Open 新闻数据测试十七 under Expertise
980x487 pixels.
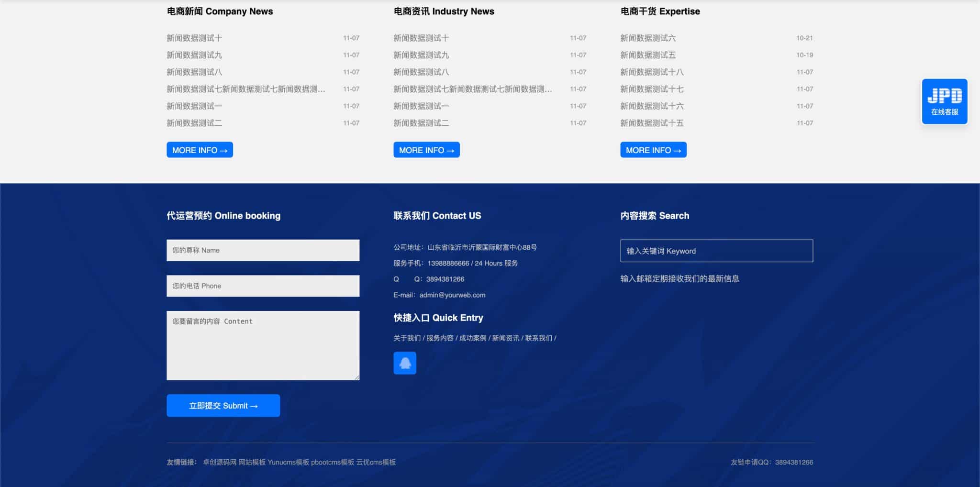(x=652, y=89)
